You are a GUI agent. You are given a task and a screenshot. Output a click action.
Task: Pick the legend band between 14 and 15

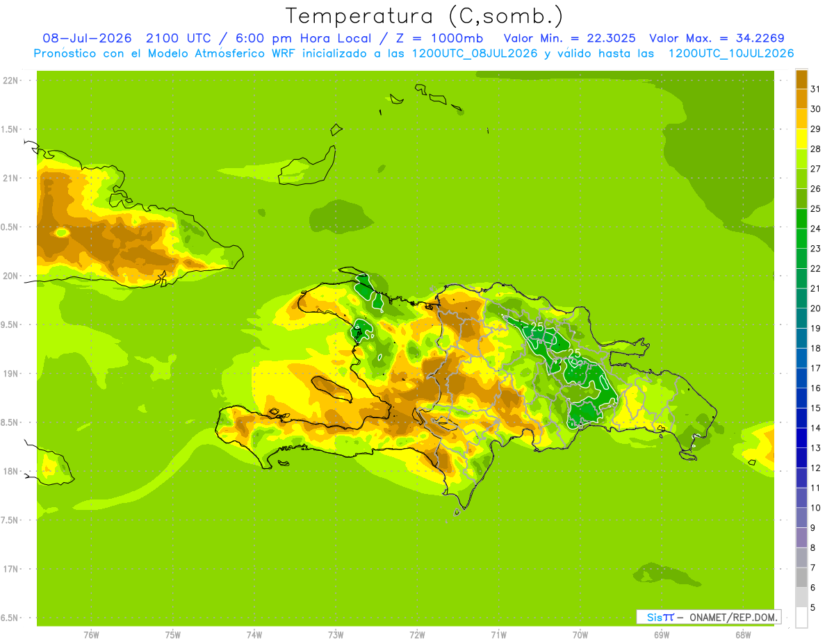[x=801, y=418]
